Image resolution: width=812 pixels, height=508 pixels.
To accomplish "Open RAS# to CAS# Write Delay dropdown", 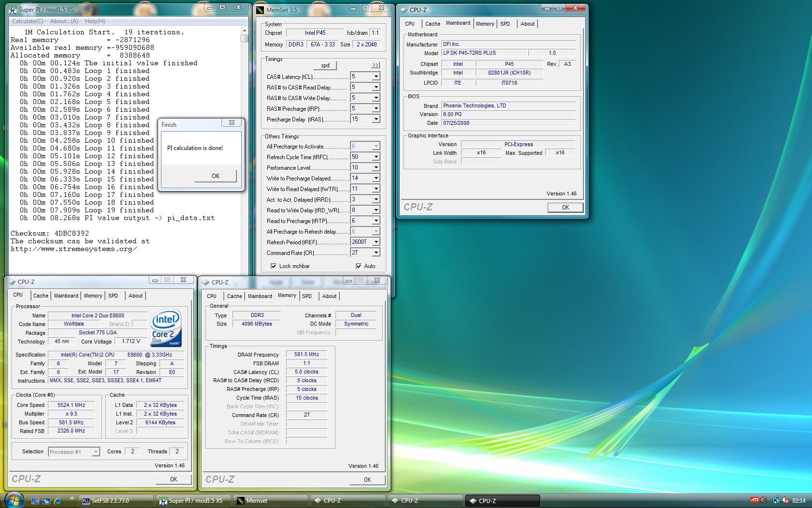I will pos(376,98).
